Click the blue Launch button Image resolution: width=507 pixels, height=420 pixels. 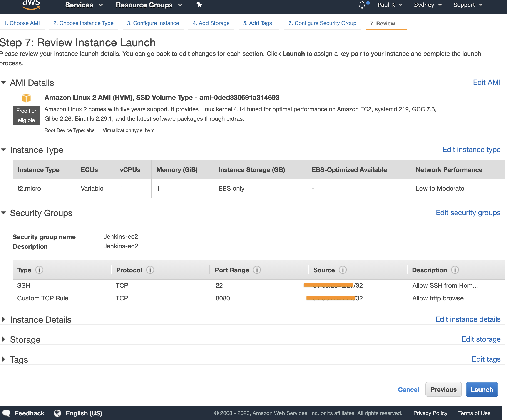click(x=482, y=390)
